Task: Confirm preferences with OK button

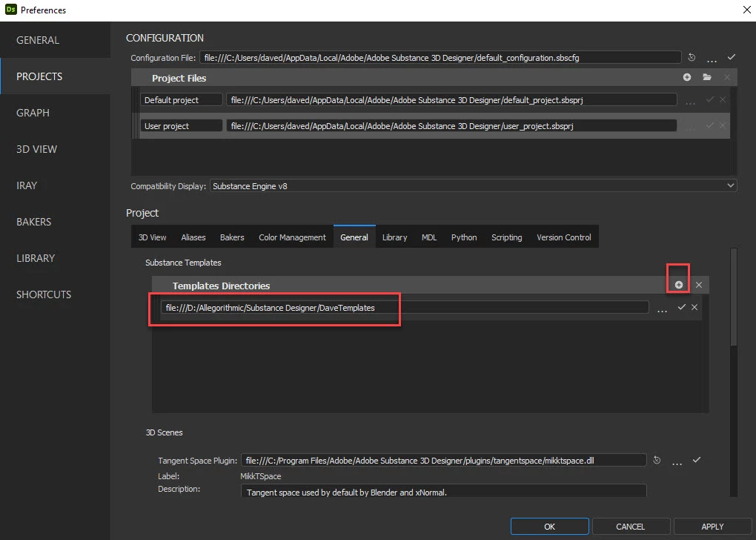Action: coord(550,527)
